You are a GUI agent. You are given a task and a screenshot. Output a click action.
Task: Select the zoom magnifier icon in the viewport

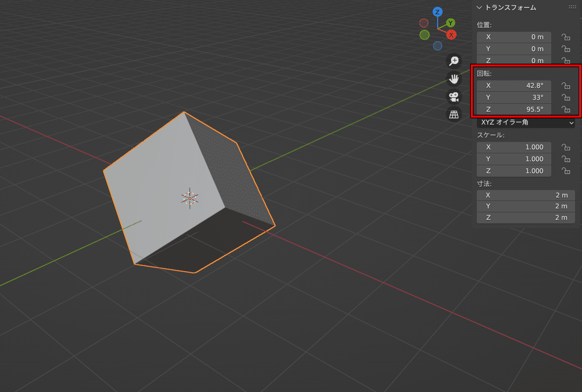coord(453,61)
